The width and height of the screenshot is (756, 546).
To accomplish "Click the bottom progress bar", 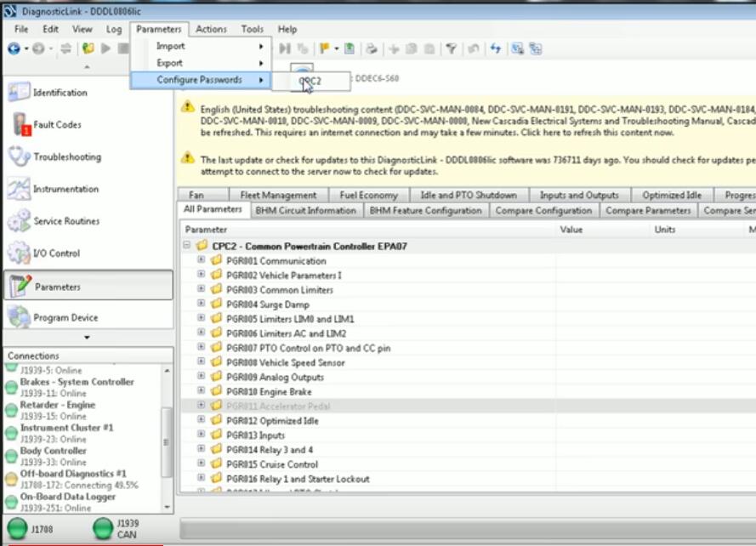I will coord(468,529).
